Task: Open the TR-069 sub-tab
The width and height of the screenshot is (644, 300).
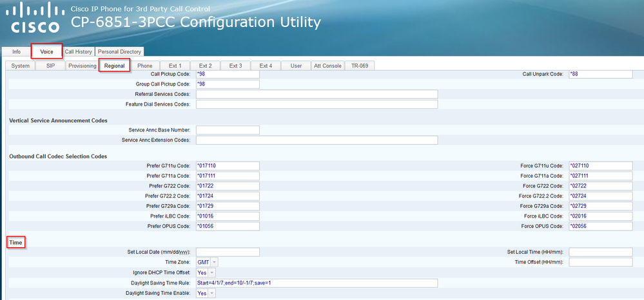Action: pyautogui.click(x=360, y=66)
